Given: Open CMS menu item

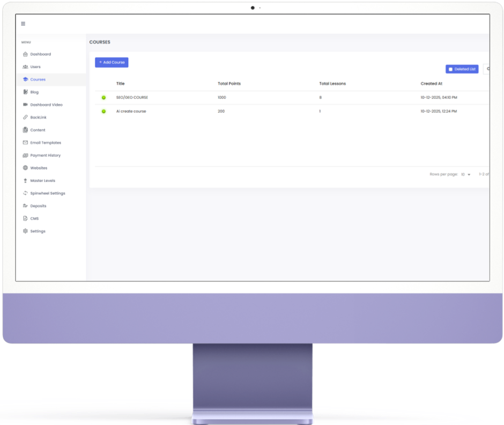Looking at the screenshot, I should [x=51, y=218].
